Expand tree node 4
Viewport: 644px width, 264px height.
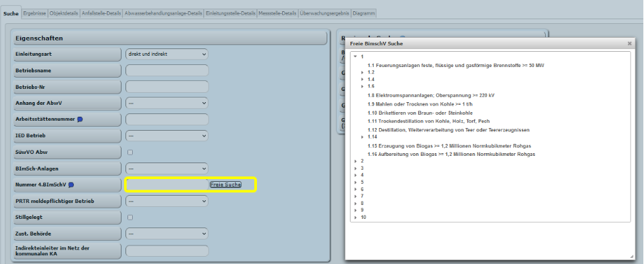coord(355,175)
